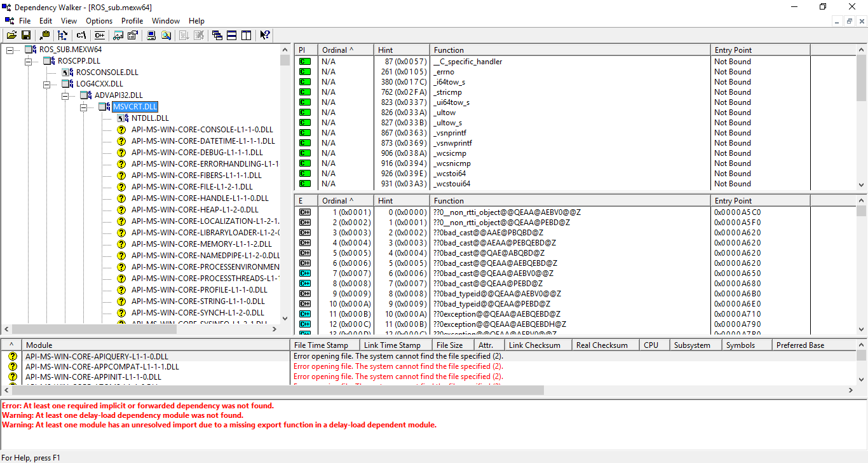Select API-MS-WIN-CORE-STRING-L1-1-0.DLL in tree
Viewport: 868px width, 463px height.
pos(198,301)
